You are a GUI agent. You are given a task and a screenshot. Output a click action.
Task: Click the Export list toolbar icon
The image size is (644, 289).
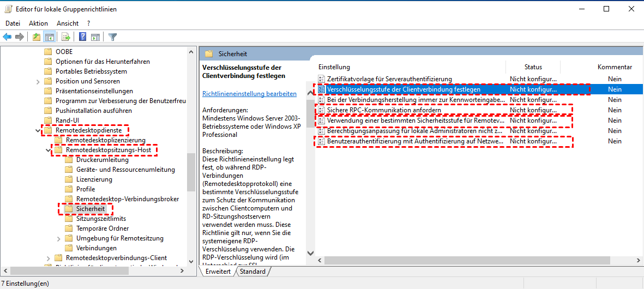coord(66,37)
